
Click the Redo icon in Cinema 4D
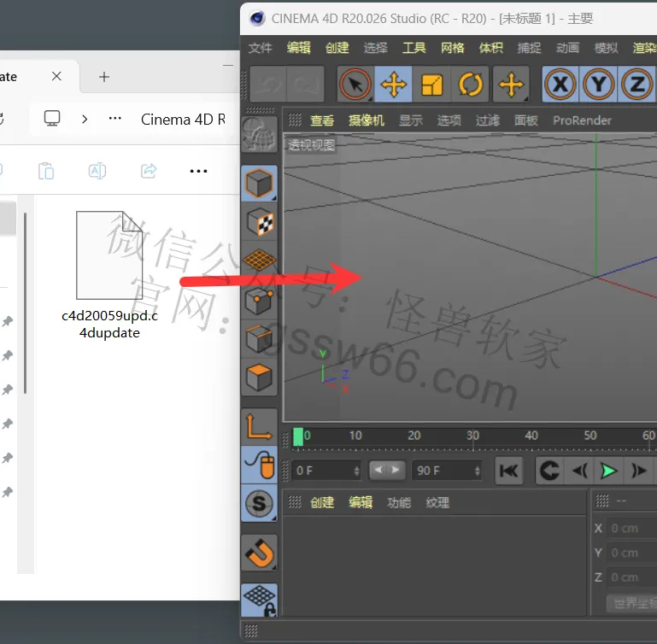point(306,85)
